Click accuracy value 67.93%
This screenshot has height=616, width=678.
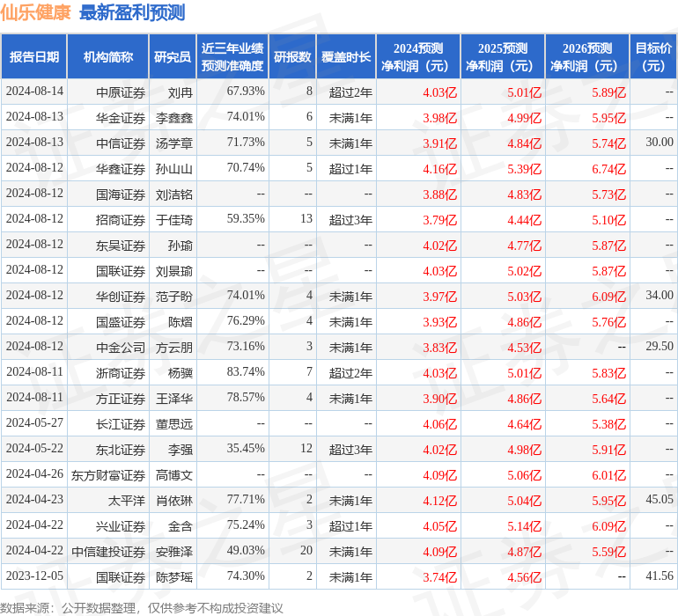click(x=246, y=92)
